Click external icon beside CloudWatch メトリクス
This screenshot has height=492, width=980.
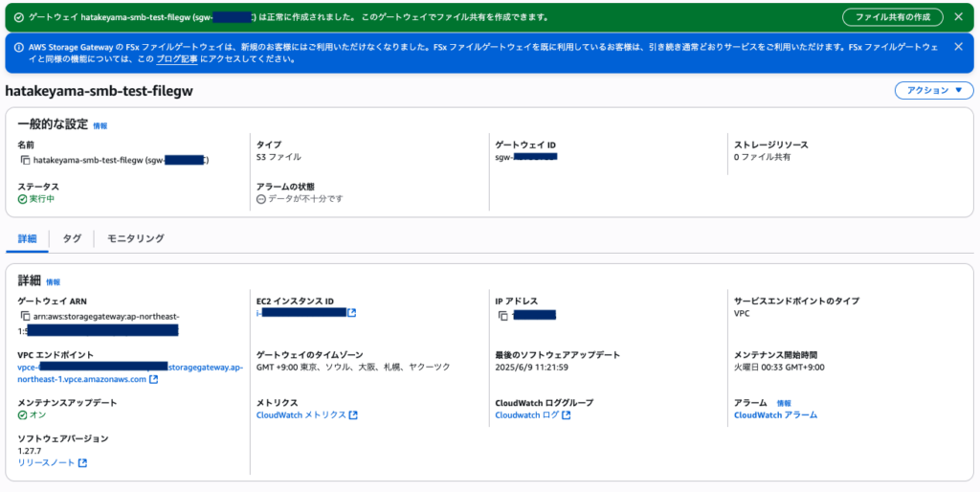point(353,415)
